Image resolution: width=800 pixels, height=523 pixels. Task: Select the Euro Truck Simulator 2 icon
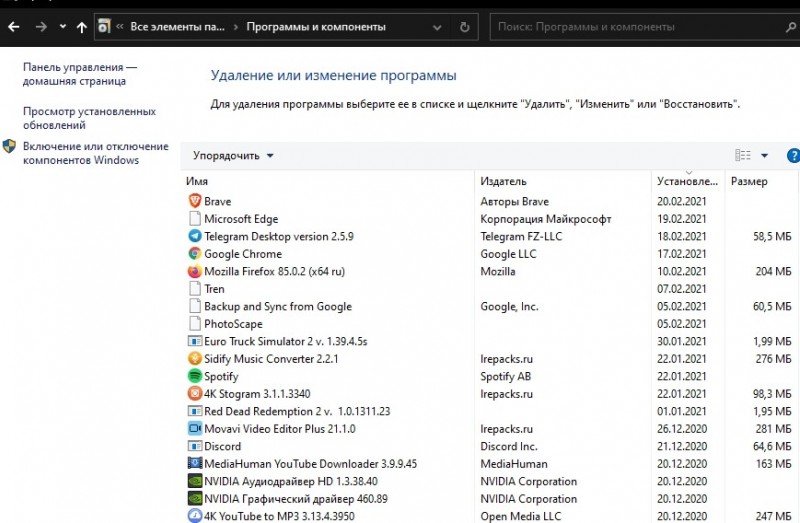pos(194,341)
